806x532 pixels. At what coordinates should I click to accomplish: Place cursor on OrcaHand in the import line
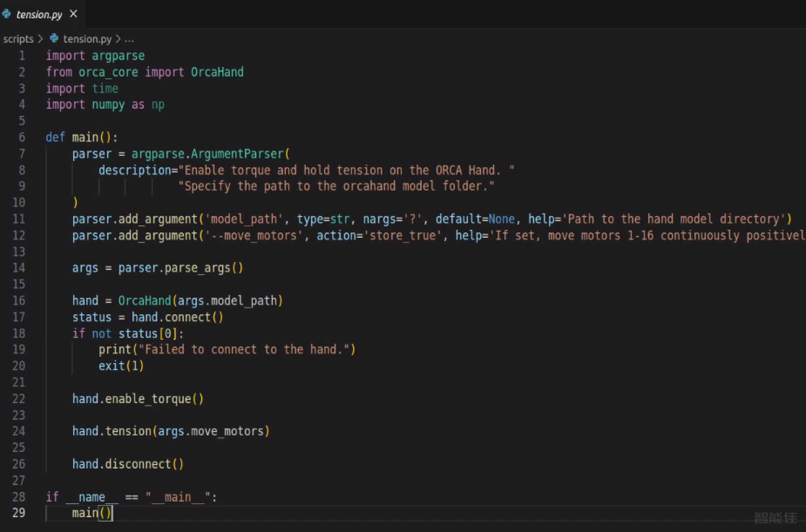pos(217,72)
